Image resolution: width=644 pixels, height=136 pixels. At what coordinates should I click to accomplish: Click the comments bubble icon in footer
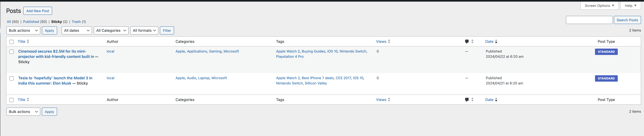466,100
